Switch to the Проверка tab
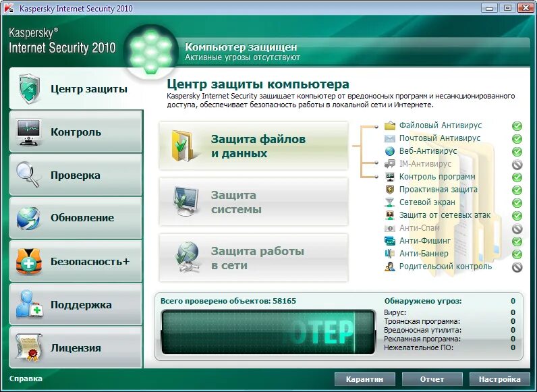This screenshot has height=392, width=537. (x=76, y=175)
